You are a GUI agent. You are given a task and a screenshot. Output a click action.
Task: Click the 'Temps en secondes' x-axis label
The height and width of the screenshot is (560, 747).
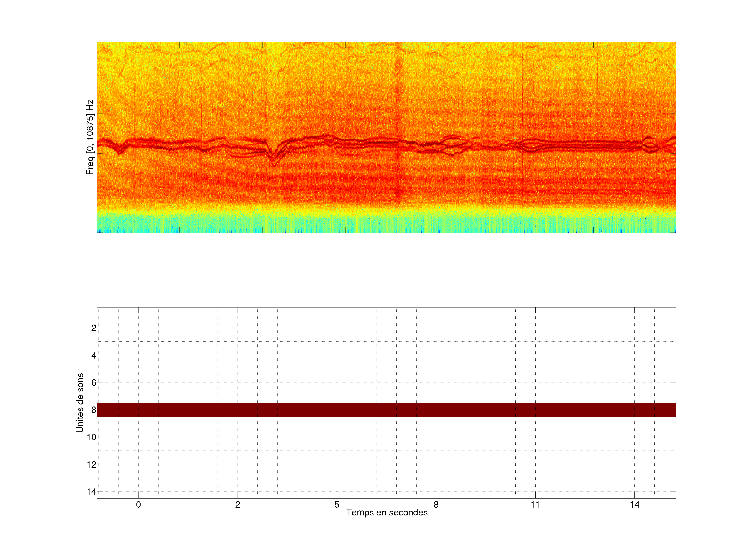[387, 512]
